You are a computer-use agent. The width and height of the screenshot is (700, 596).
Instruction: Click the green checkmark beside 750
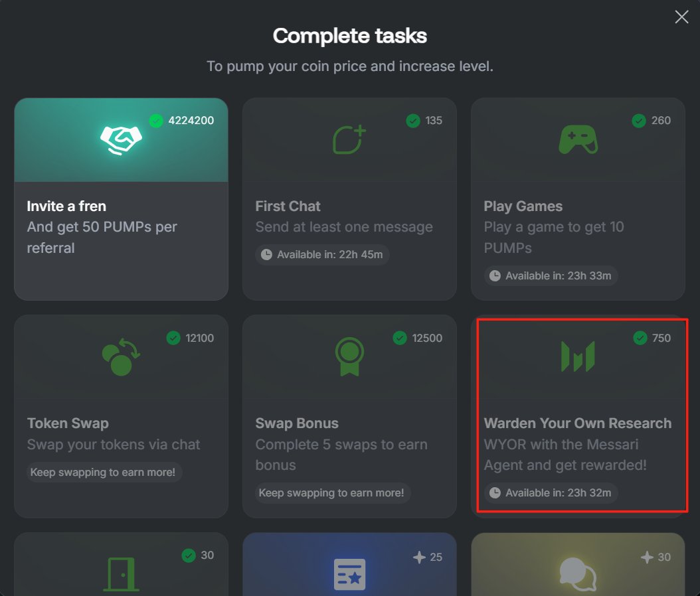640,338
